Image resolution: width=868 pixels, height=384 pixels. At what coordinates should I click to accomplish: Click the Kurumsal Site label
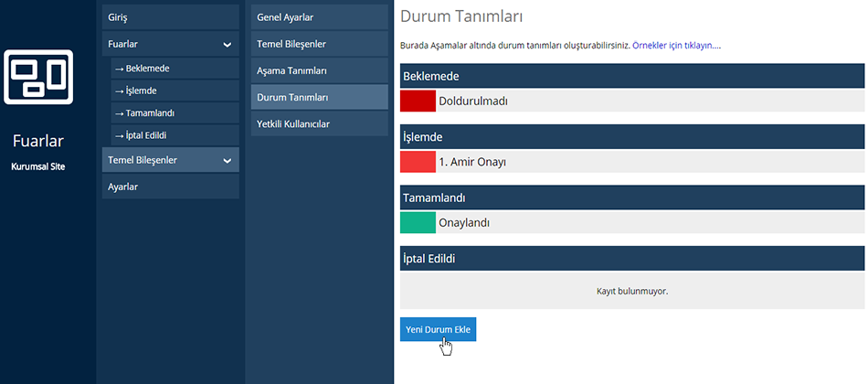pos(38,166)
